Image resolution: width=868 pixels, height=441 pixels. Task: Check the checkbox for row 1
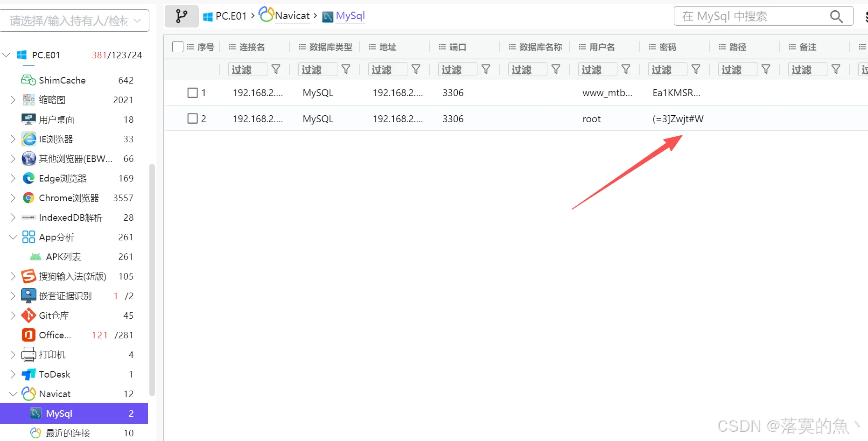[x=193, y=93]
